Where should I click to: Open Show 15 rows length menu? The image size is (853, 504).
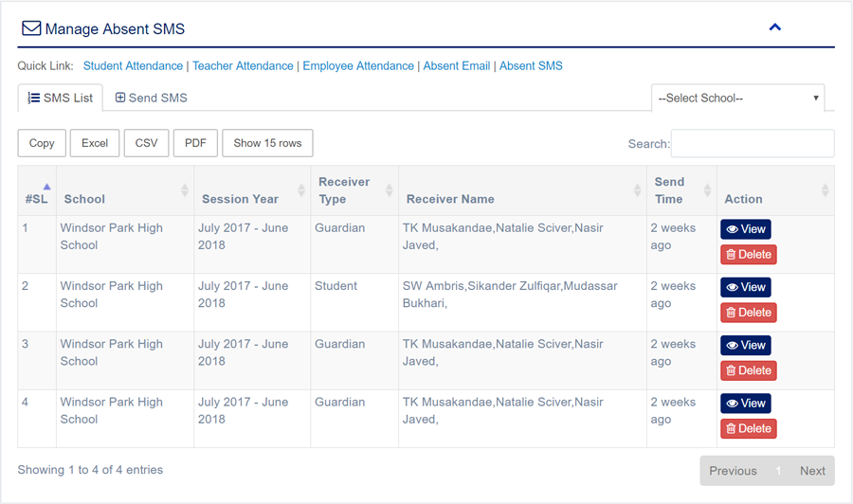click(x=267, y=143)
